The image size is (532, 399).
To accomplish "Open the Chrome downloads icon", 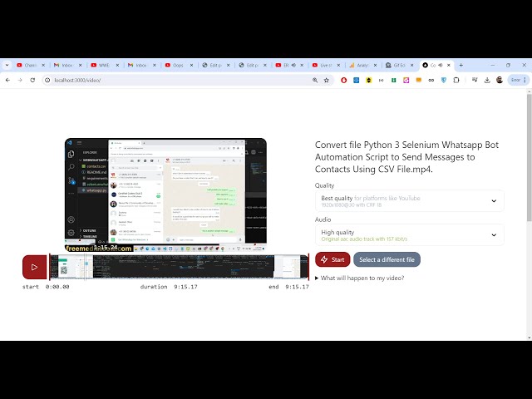I will [486, 80].
